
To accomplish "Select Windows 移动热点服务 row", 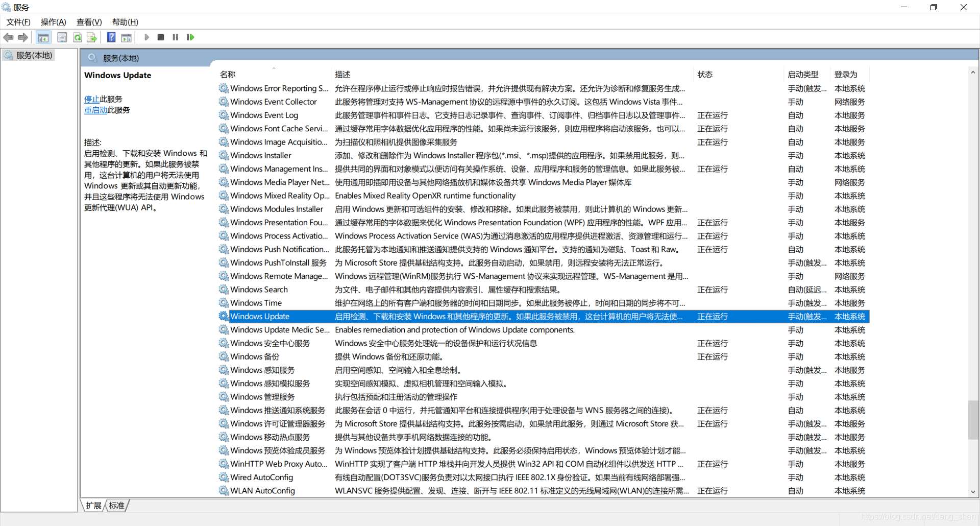I will pyautogui.click(x=544, y=437).
